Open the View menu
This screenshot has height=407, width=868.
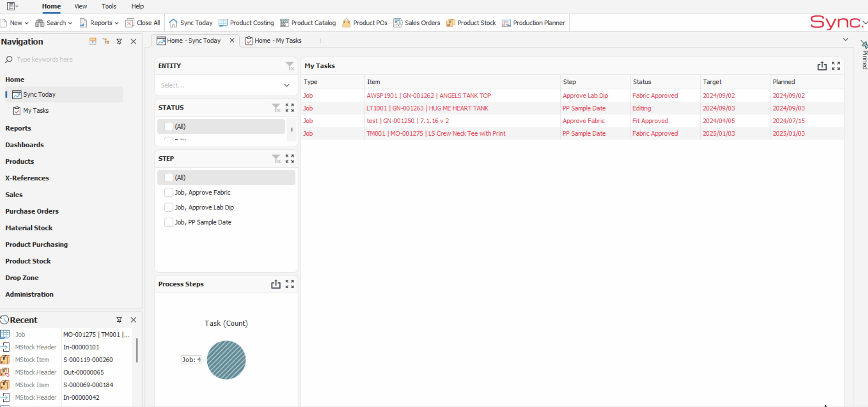coord(81,6)
